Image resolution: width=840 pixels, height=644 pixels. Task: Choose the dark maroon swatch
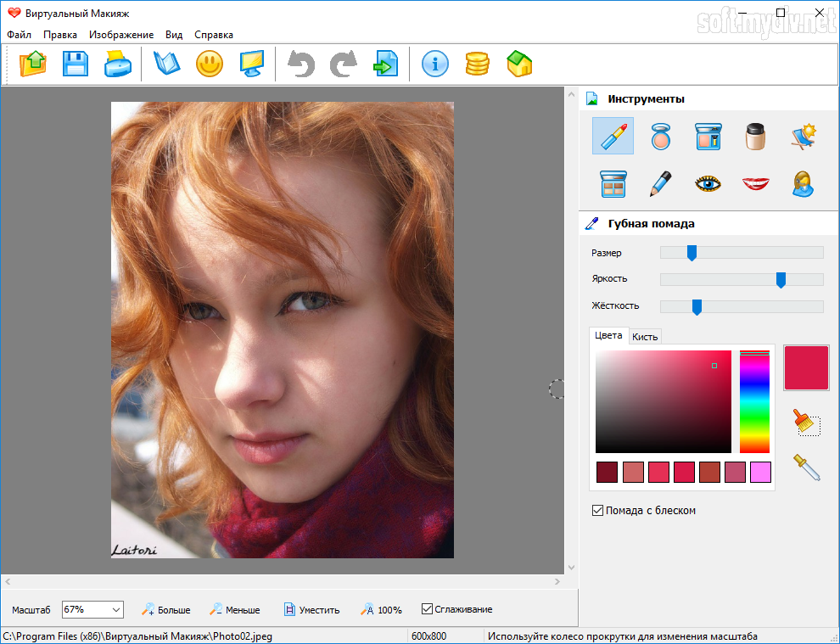(x=607, y=472)
